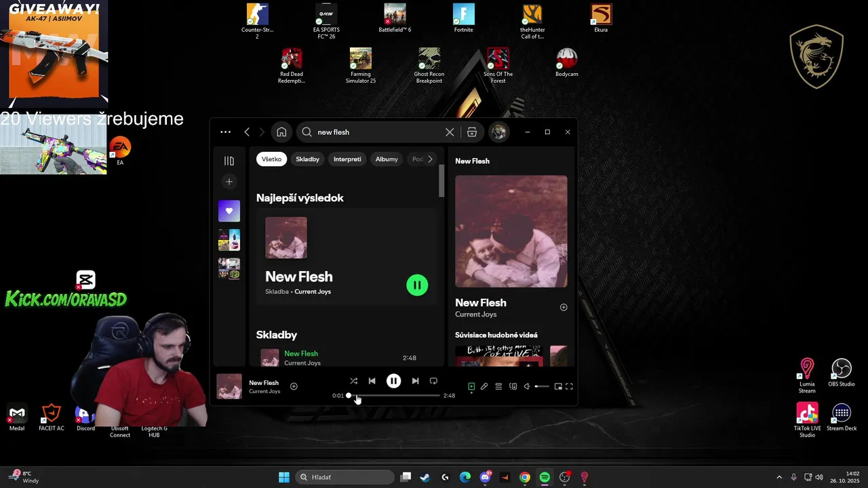
Task: Select the Skladby filter chip
Action: coord(307,159)
